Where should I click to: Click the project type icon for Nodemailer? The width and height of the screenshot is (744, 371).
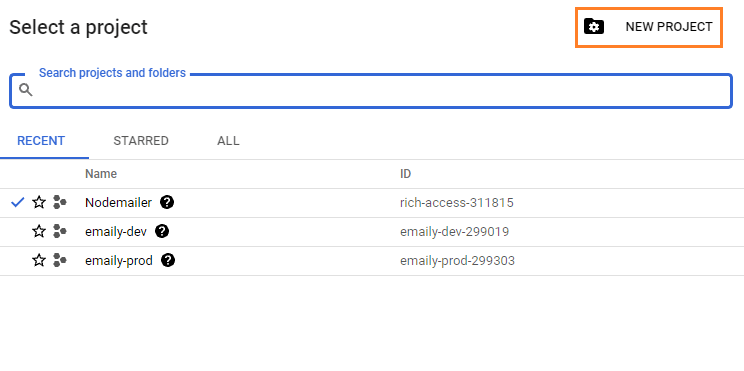point(60,203)
